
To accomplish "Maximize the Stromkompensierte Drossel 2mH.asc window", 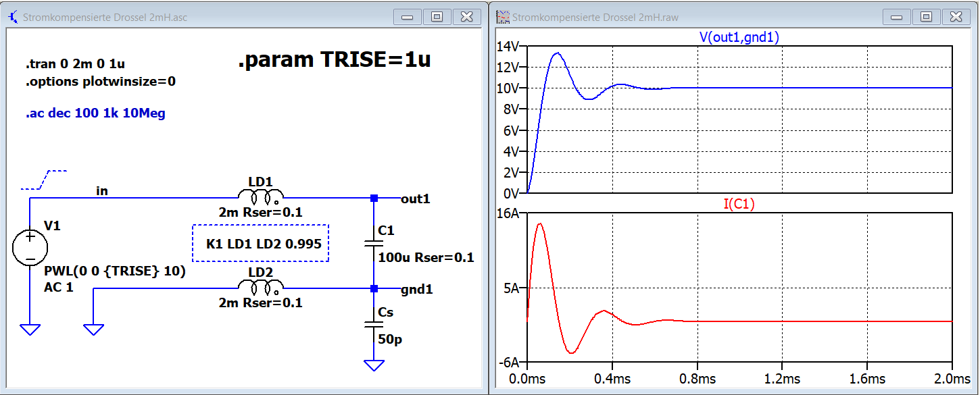I will (437, 17).
